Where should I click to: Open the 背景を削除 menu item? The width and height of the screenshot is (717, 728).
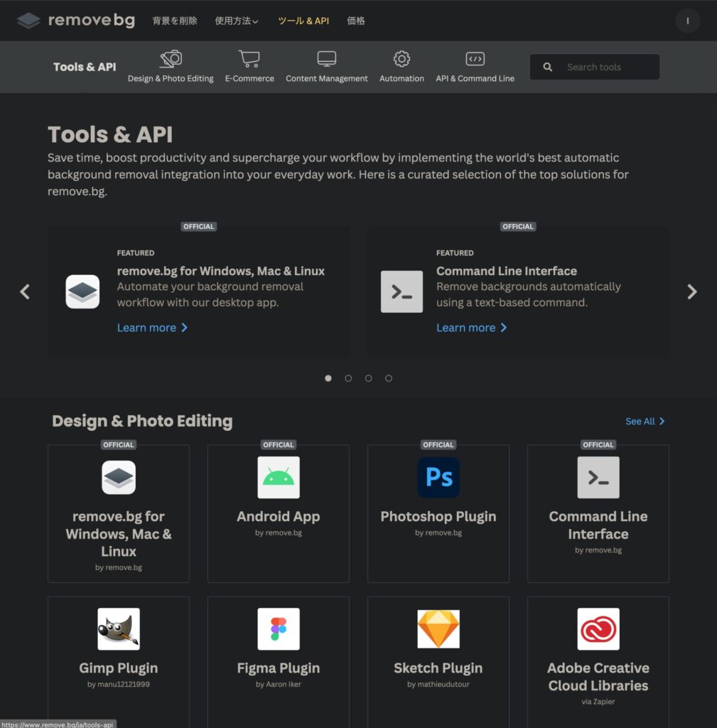click(x=175, y=21)
